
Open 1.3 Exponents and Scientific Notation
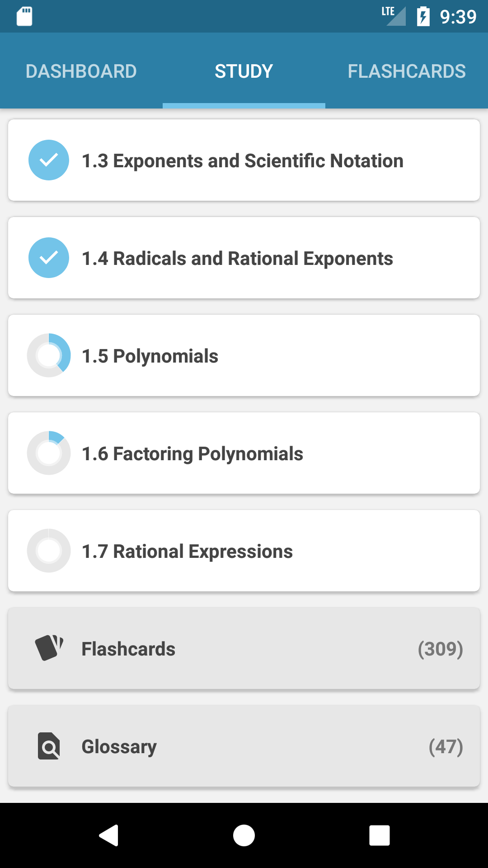click(x=244, y=160)
